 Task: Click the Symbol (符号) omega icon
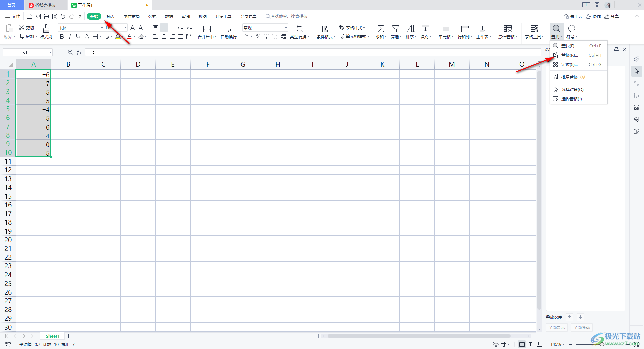572,29
